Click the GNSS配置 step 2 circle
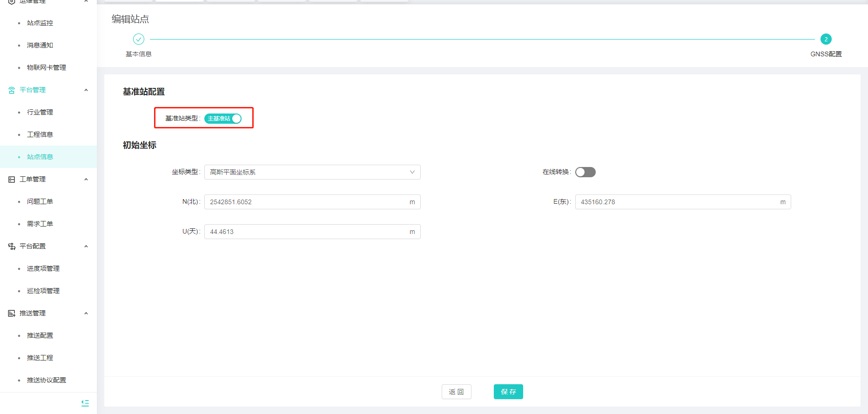 click(x=826, y=39)
